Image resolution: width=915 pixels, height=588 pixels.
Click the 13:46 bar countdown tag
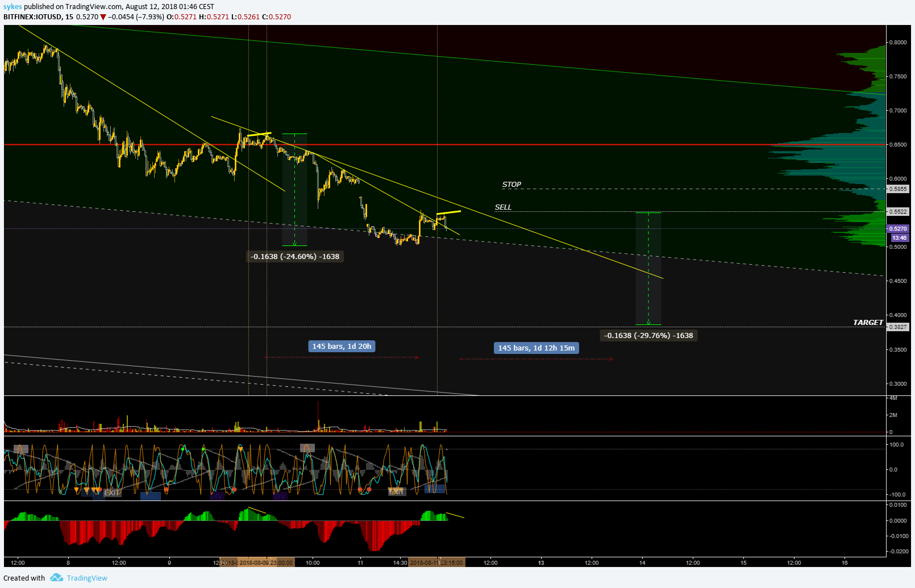899,238
